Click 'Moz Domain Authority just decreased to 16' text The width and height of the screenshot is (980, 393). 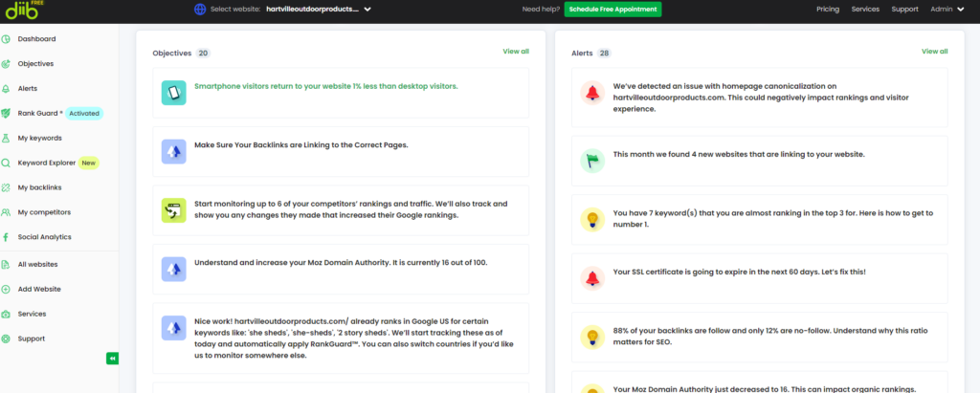[765, 388]
